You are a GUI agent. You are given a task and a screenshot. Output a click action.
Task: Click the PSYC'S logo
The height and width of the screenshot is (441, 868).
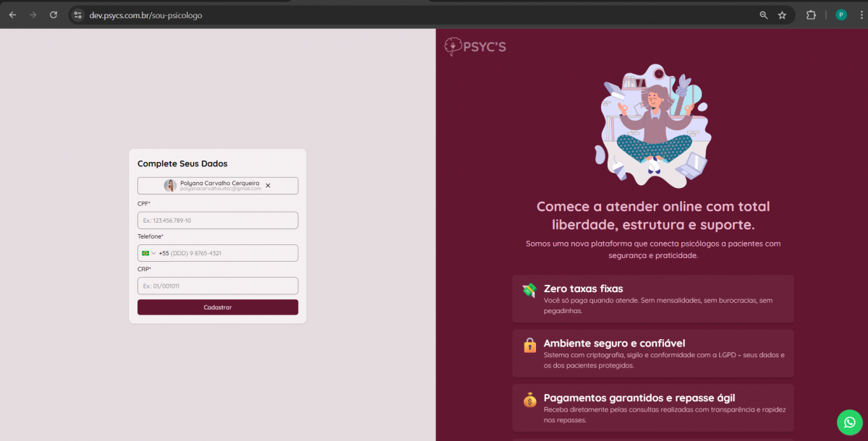pos(475,47)
